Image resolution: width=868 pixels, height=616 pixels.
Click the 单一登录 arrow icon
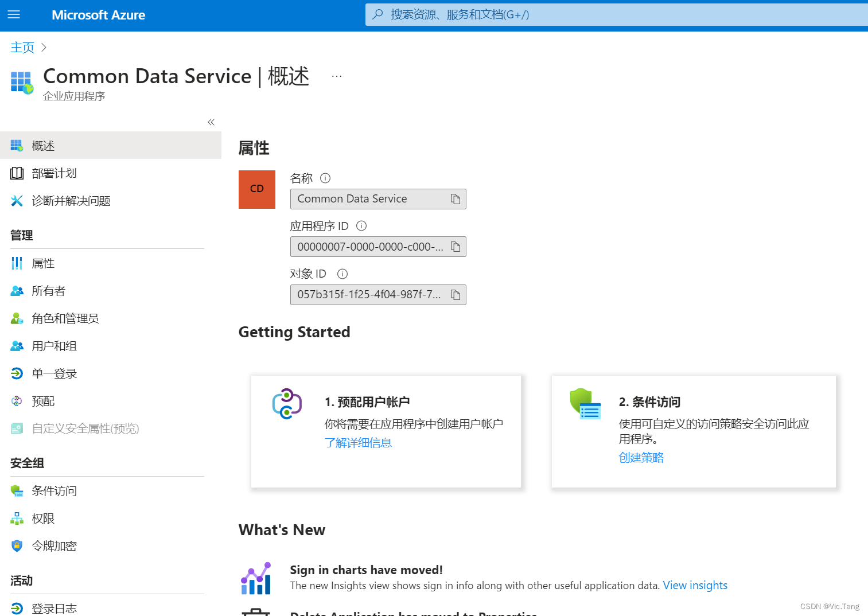pos(17,373)
